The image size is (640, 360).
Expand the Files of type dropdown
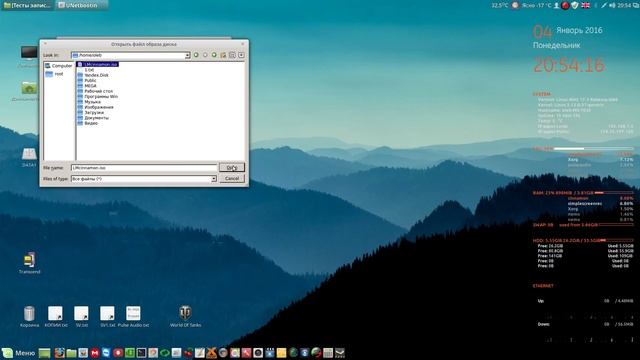pos(213,179)
